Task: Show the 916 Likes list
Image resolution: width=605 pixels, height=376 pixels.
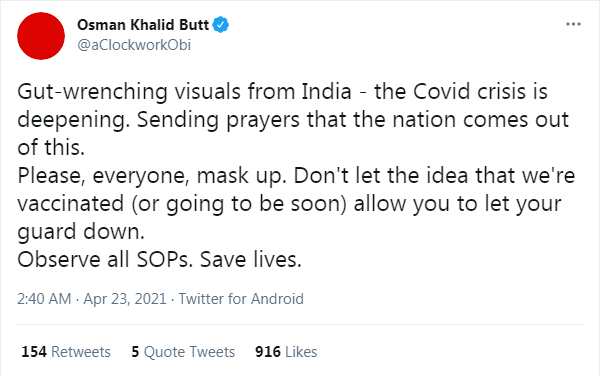Action: (x=286, y=352)
